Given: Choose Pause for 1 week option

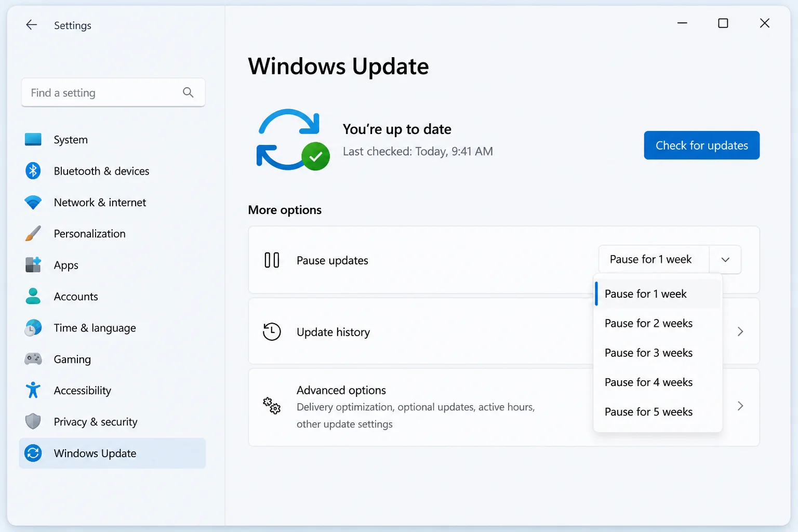Looking at the screenshot, I should 658,294.
